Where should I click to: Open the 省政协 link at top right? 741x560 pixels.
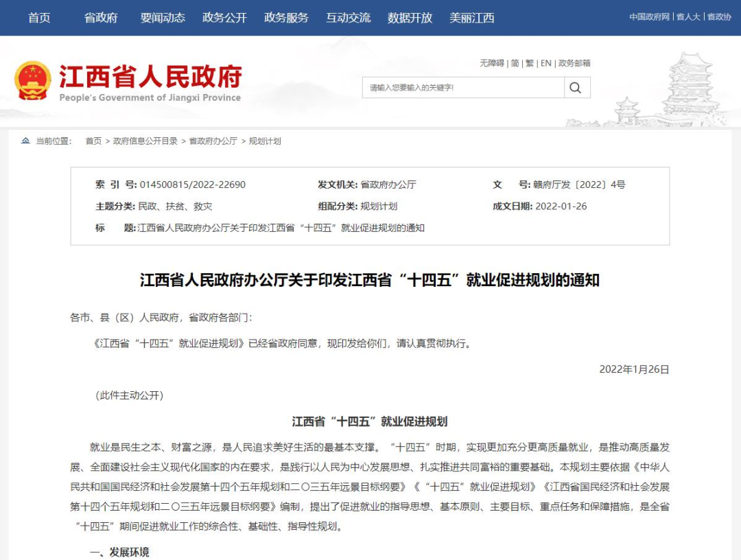pyautogui.click(x=719, y=17)
